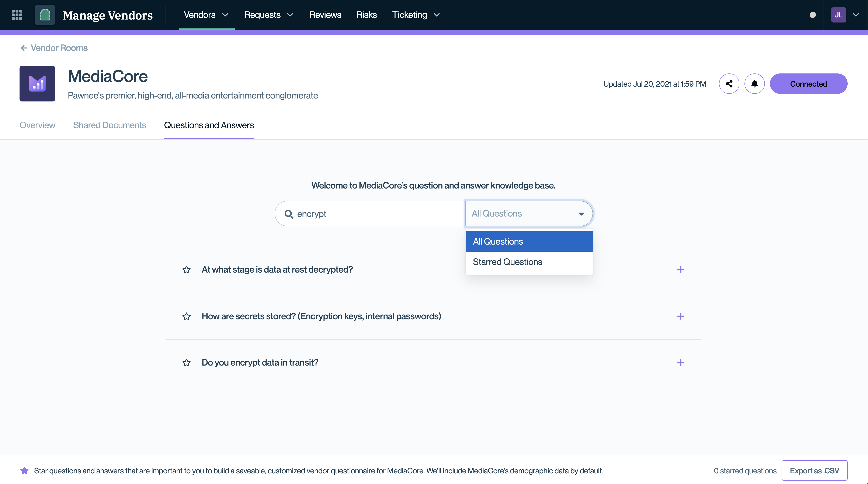The image size is (868, 484).
Task: Click the MediaCore logo thumbnail
Action: pyautogui.click(x=37, y=84)
